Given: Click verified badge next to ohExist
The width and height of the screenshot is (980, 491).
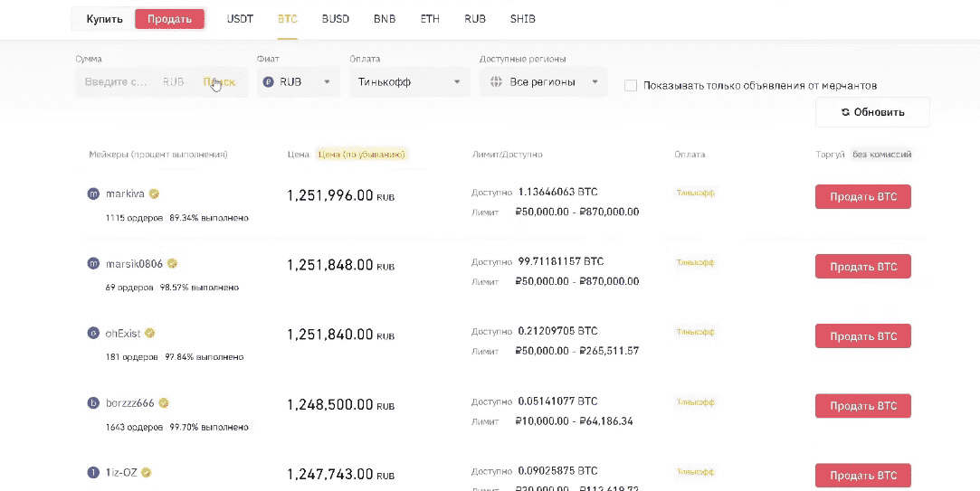Looking at the screenshot, I should click(x=150, y=334).
